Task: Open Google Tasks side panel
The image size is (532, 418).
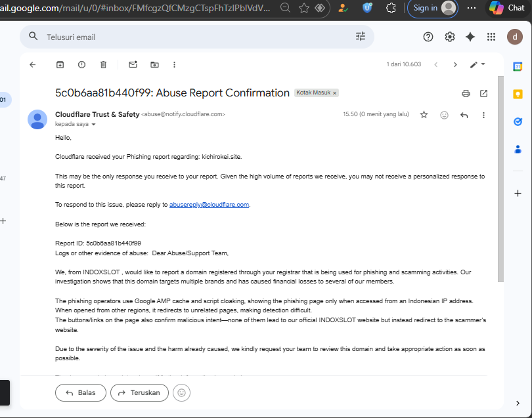Action: pos(518,121)
